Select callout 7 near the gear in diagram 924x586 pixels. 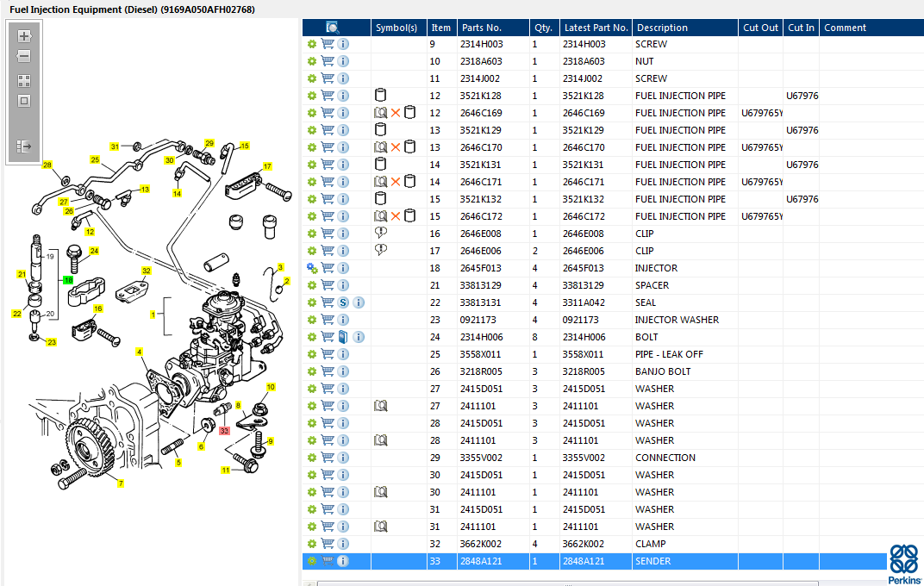point(121,483)
